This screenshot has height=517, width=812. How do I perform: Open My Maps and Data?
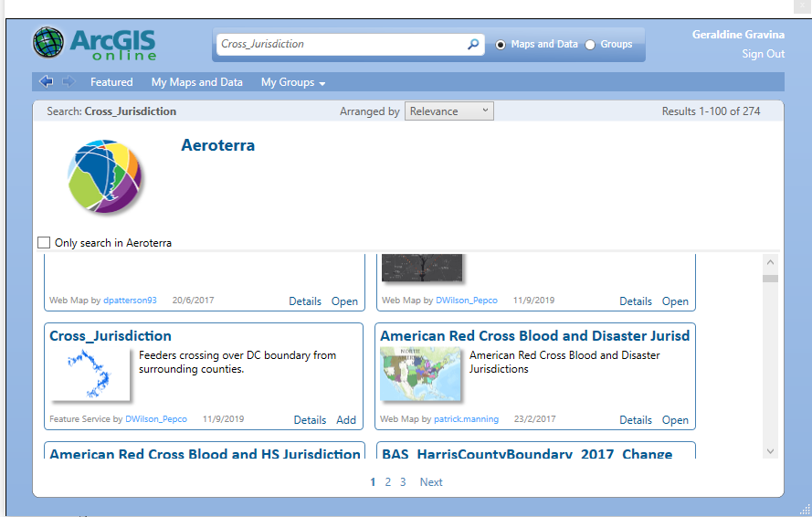[x=196, y=82]
